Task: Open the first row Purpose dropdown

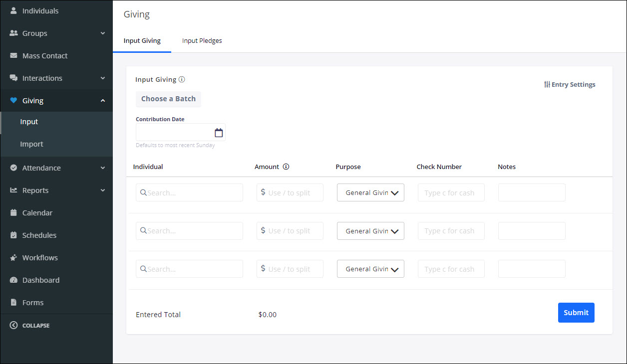Action: pos(370,193)
